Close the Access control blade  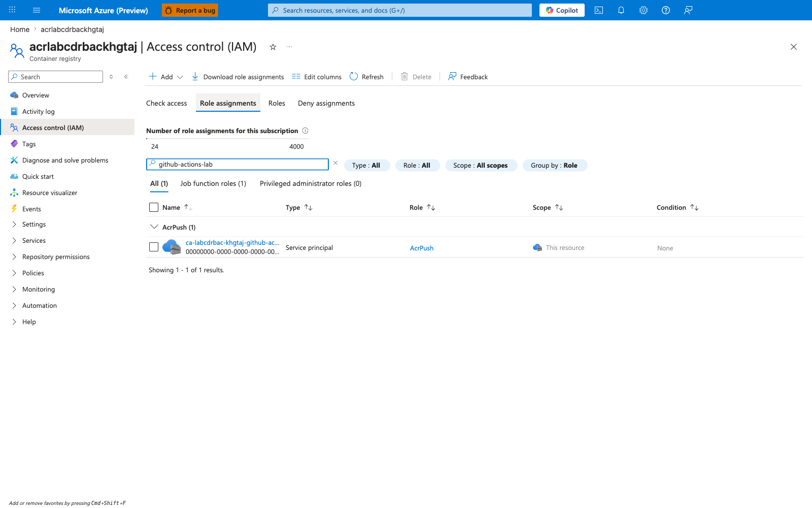(x=794, y=47)
